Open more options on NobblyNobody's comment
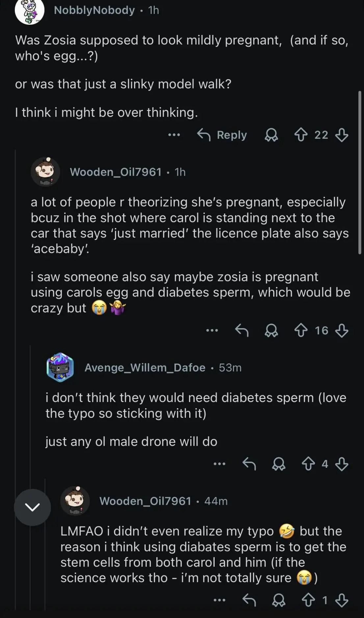This screenshot has height=618, width=364. pos(174,135)
